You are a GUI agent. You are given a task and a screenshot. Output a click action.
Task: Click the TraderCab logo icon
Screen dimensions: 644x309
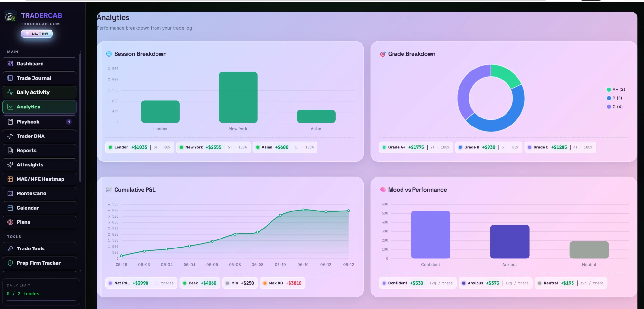point(11,17)
